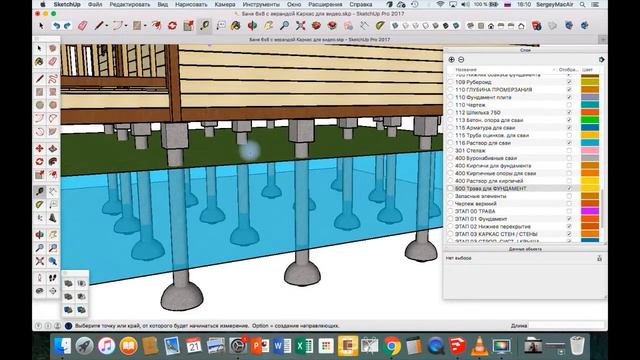Open the Инструменты menu

point(261,4)
